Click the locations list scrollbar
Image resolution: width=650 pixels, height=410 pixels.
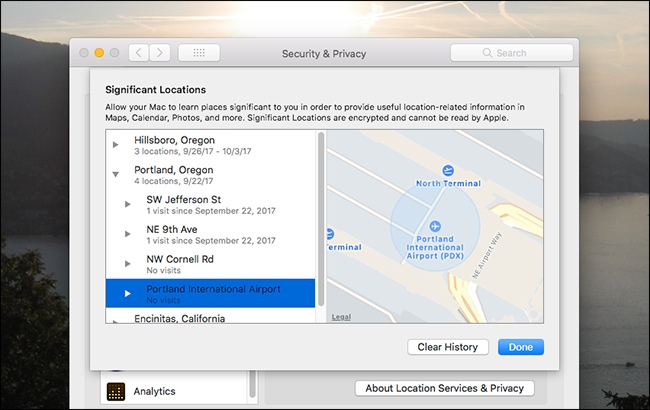(x=321, y=219)
